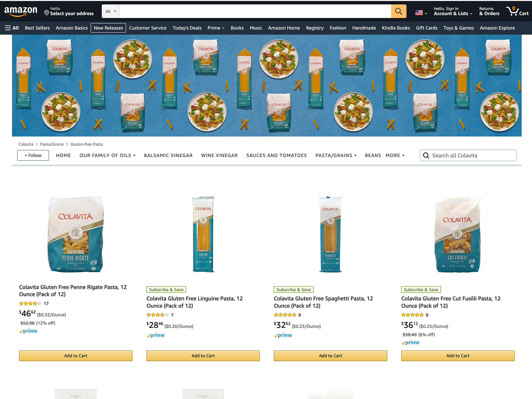Click the Colavita breadcrumb link

click(26, 144)
